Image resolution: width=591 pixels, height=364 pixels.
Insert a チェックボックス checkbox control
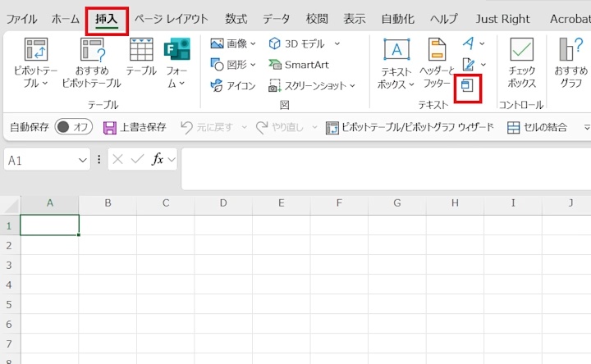tap(522, 62)
